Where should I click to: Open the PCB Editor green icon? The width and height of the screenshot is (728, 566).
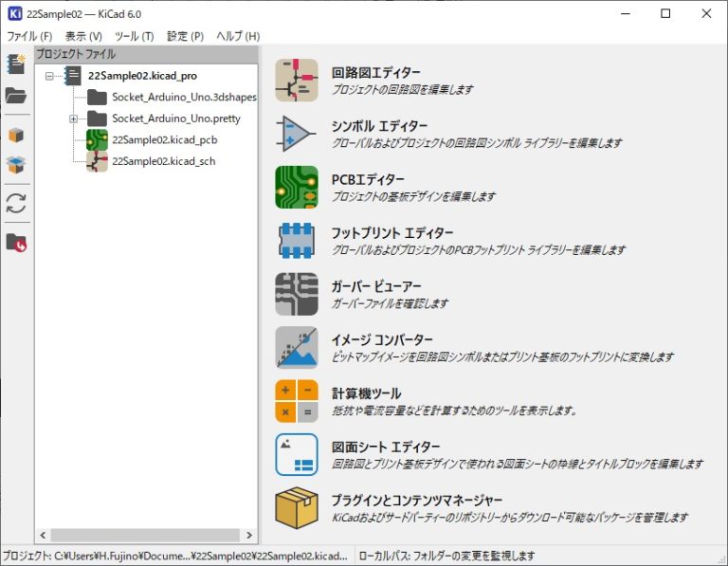click(296, 187)
